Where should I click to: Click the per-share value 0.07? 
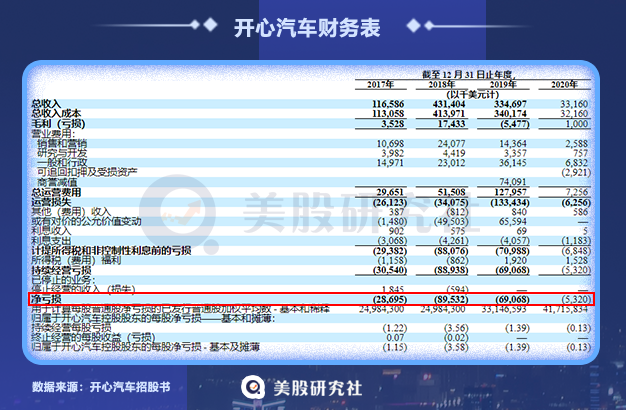click(395, 338)
